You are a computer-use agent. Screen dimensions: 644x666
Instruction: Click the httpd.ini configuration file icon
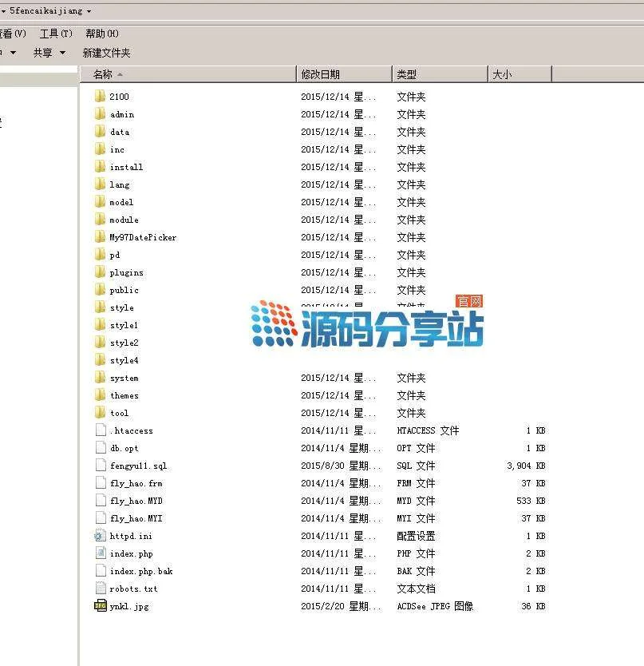(100, 536)
